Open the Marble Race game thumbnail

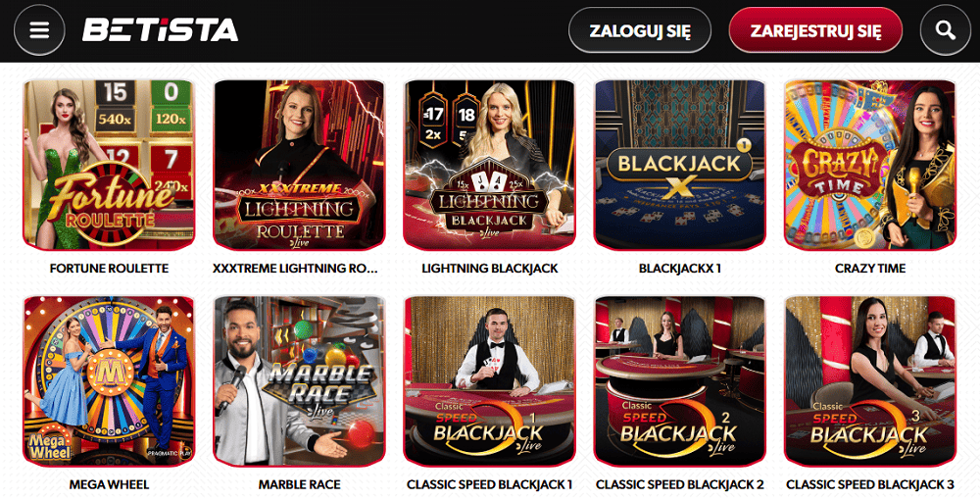299,381
